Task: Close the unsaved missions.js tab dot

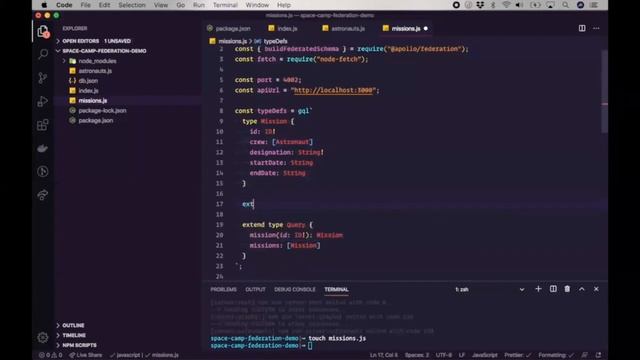Action: coord(426,29)
